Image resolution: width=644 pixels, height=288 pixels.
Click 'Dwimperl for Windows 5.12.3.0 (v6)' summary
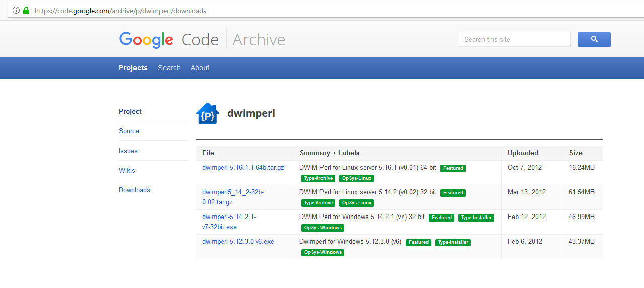[351, 241]
